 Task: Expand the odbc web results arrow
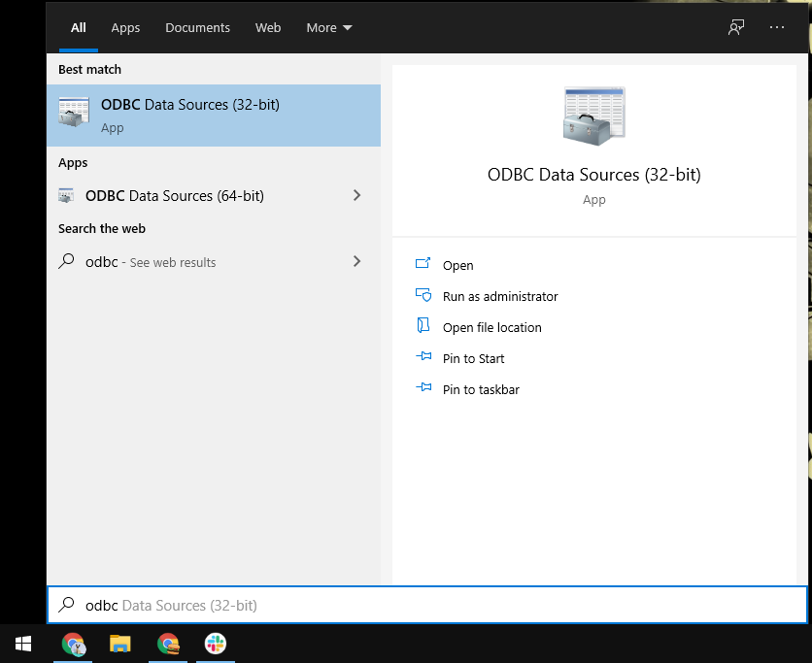356,261
